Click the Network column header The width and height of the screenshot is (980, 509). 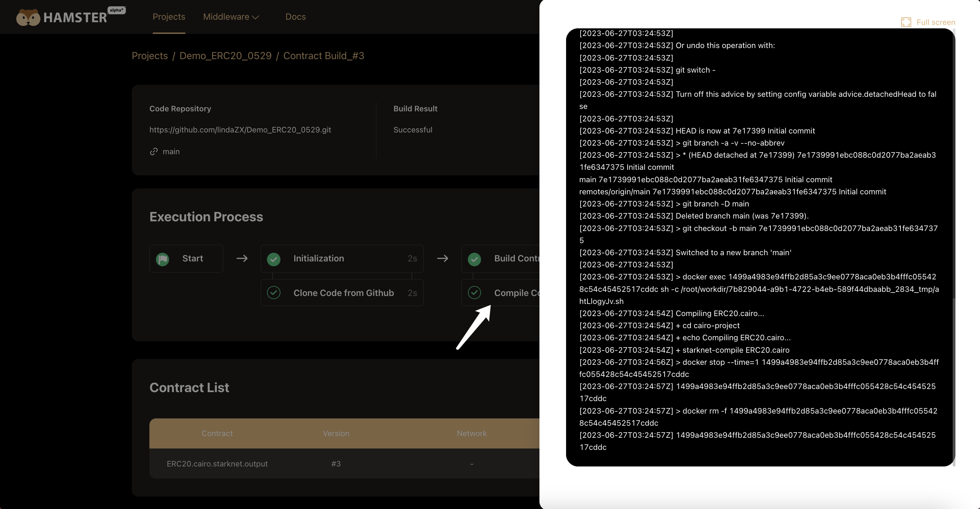(x=471, y=433)
